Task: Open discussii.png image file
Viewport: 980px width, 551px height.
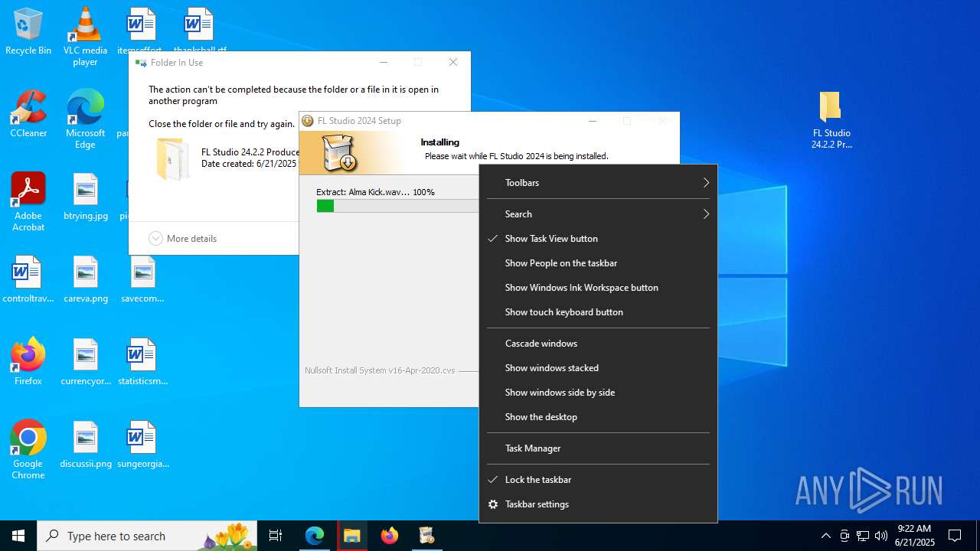Action: click(85, 445)
